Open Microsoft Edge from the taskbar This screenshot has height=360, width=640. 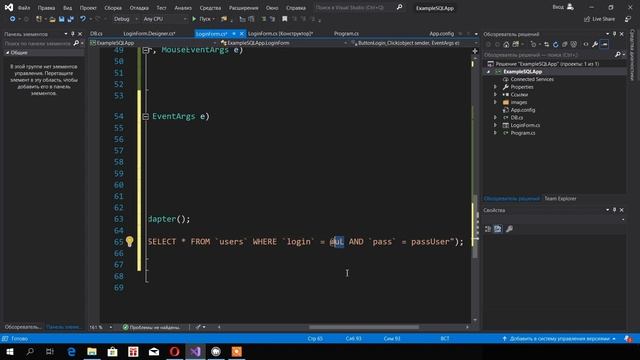tap(71, 351)
